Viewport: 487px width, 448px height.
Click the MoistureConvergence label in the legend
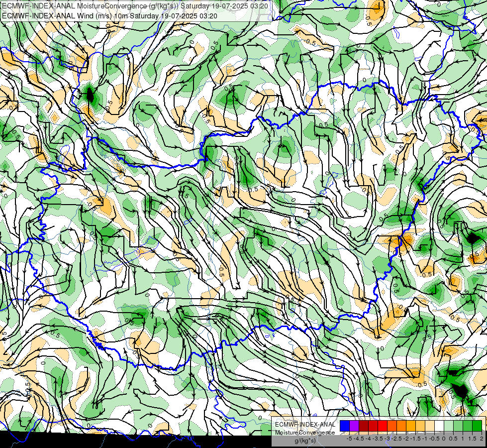(305, 433)
